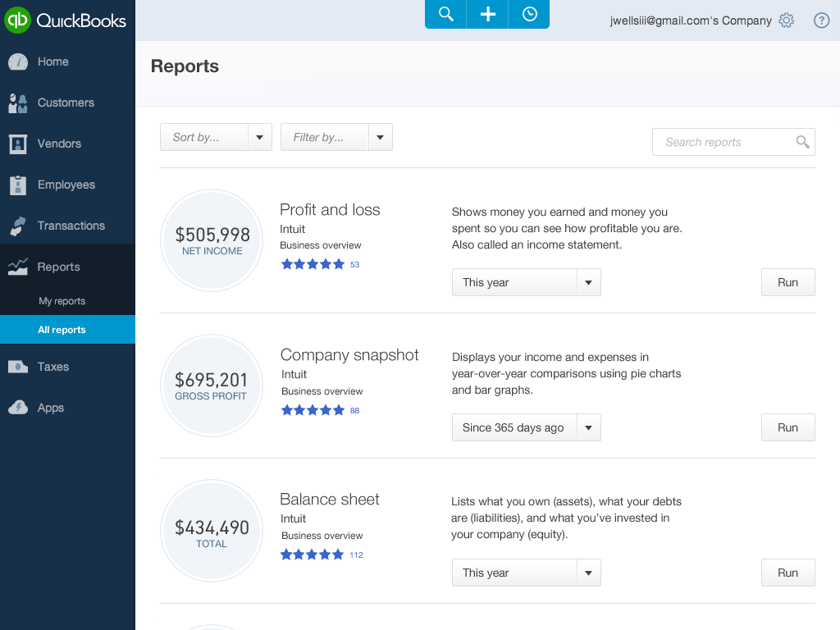Open Balance sheet This year dropdown
Viewport: 840px width, 630px height.
[526, 573]
